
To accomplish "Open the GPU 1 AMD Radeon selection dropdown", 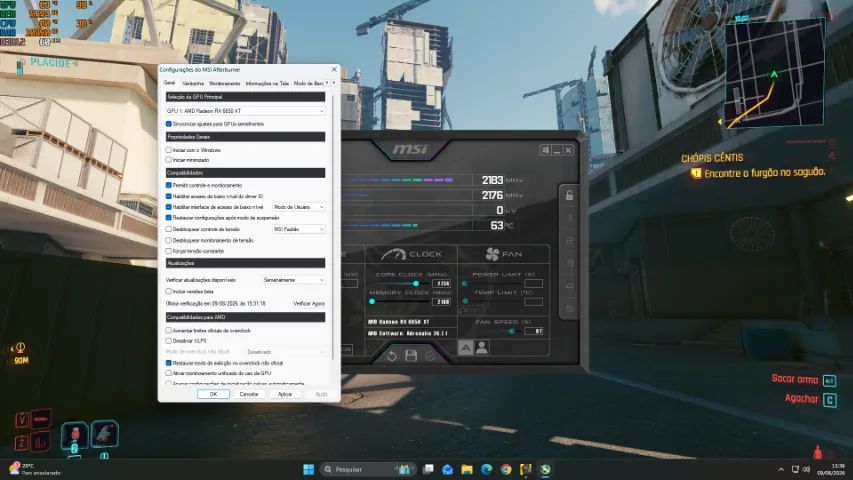I will [245, 111].
